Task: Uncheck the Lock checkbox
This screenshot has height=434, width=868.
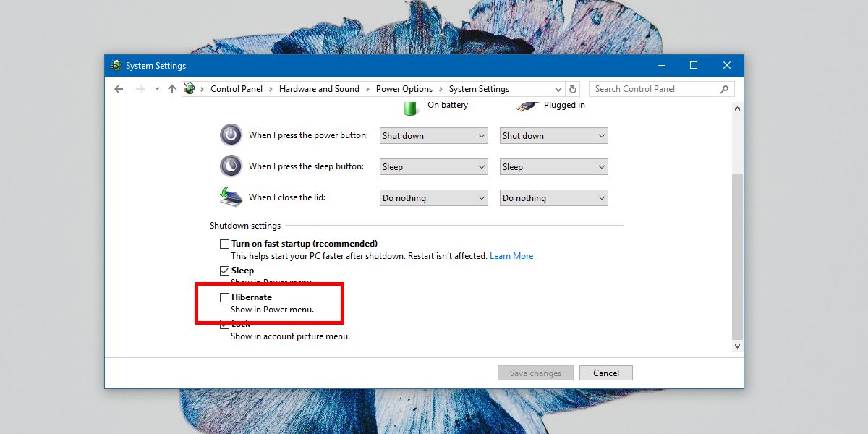Action: (225, 324)
